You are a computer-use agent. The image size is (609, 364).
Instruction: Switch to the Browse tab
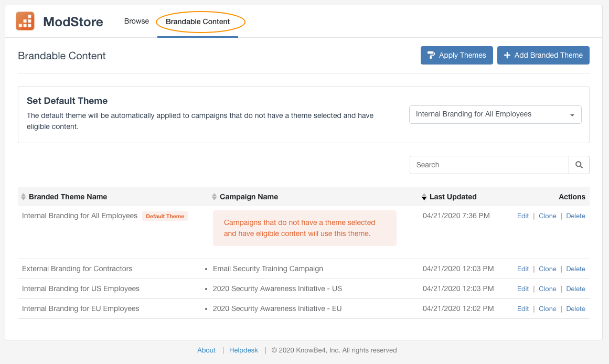pos(136,21)
